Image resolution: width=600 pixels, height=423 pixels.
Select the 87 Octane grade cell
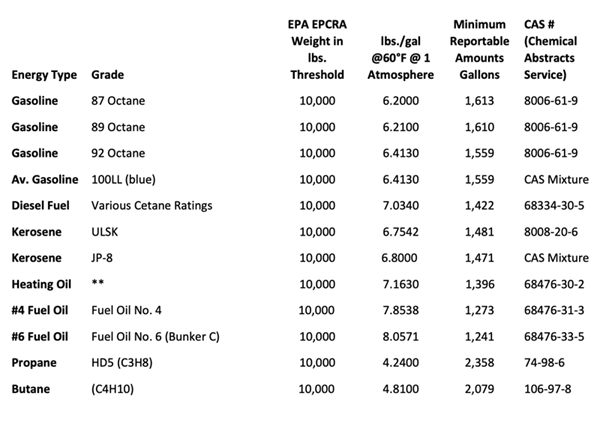click(x=117, y=102)
